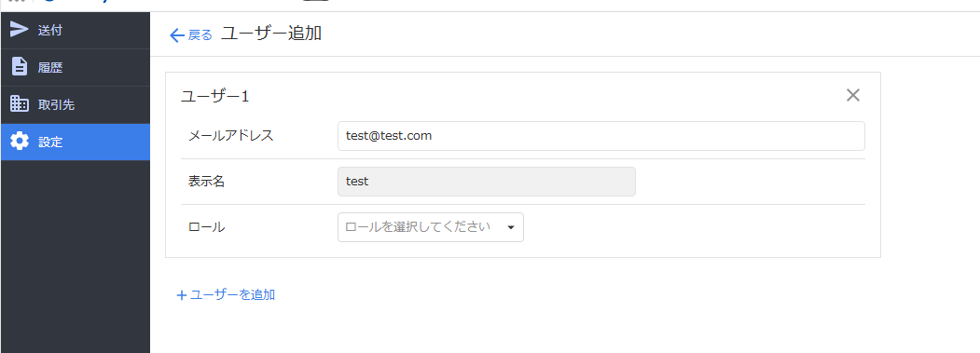The width and height of the screenshot is (980, 353).
Task: Click the paper-plane 送付 icon
Action: [x=20, y=30]
